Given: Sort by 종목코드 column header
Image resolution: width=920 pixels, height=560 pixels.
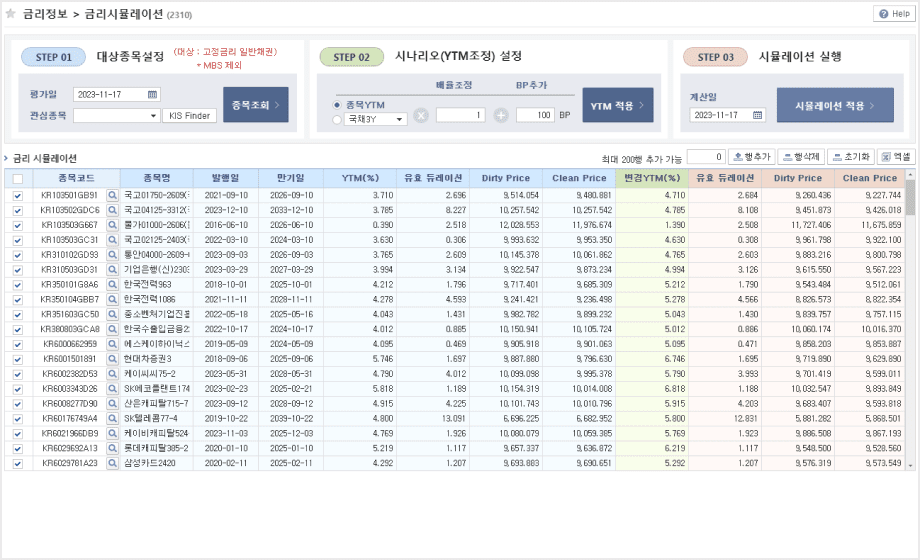Looking at the screenshot, I should (76, 178).
